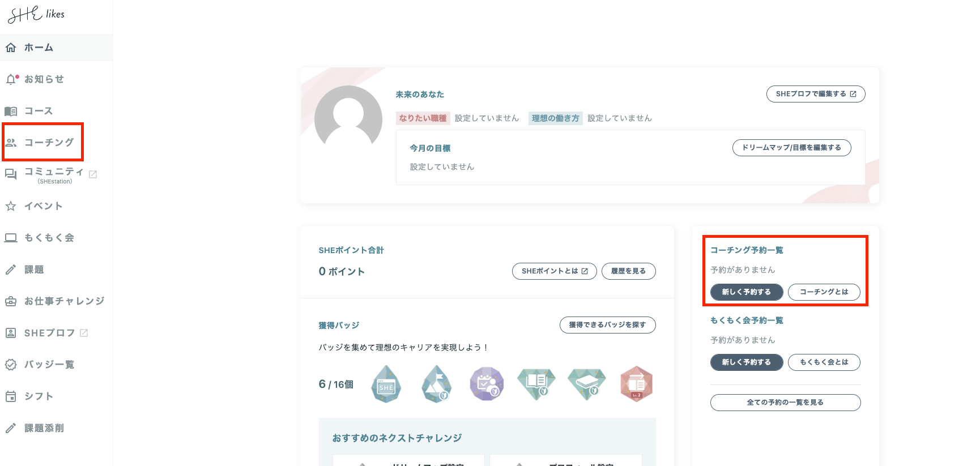This screenshot has width=980, height=466.
Task: Click the もくもく会とは button
Action: 824,362
